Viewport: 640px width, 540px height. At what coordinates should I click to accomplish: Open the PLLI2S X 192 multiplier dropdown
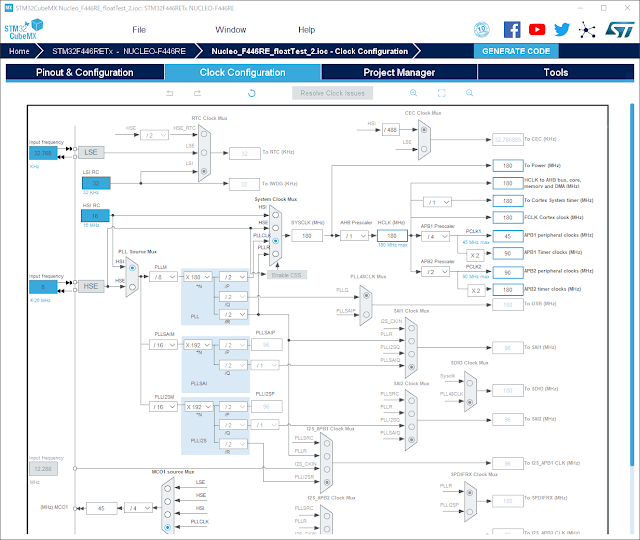[x=199, y=407]
